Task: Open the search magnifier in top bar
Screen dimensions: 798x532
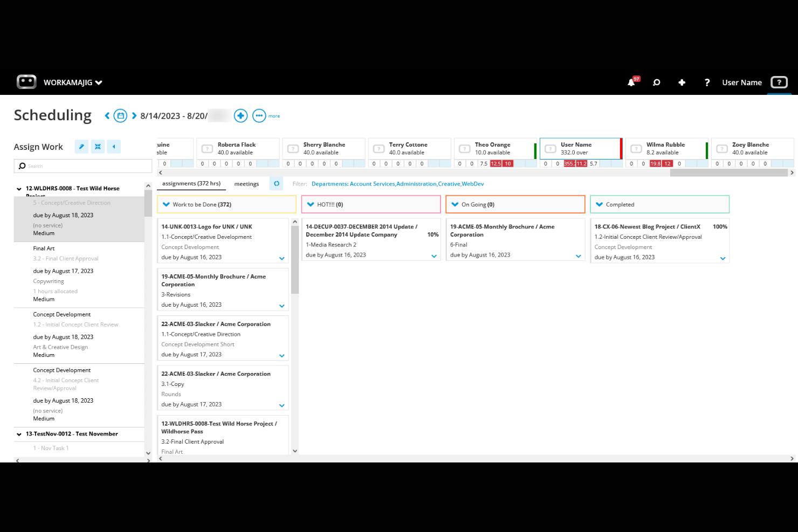Action: tap(656, 82)
